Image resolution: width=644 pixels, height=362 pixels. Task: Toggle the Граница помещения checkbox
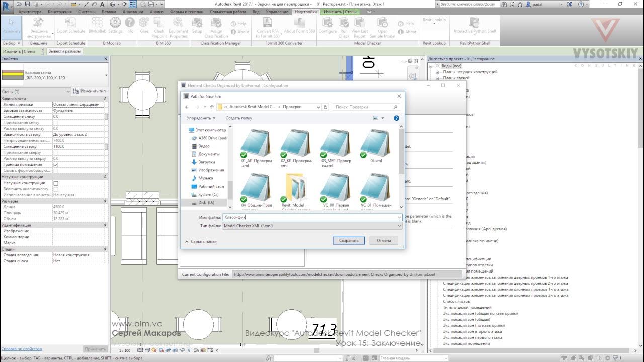click(56, 164)
